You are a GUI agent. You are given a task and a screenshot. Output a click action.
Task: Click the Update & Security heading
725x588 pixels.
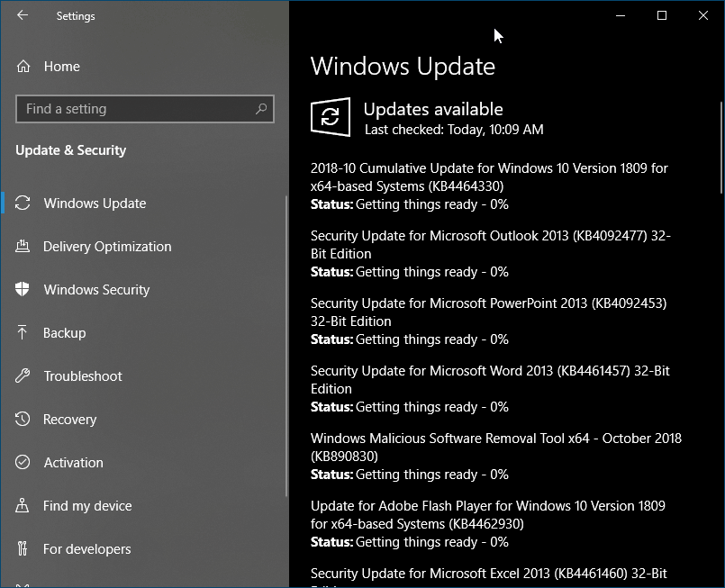tap(71, 150)
